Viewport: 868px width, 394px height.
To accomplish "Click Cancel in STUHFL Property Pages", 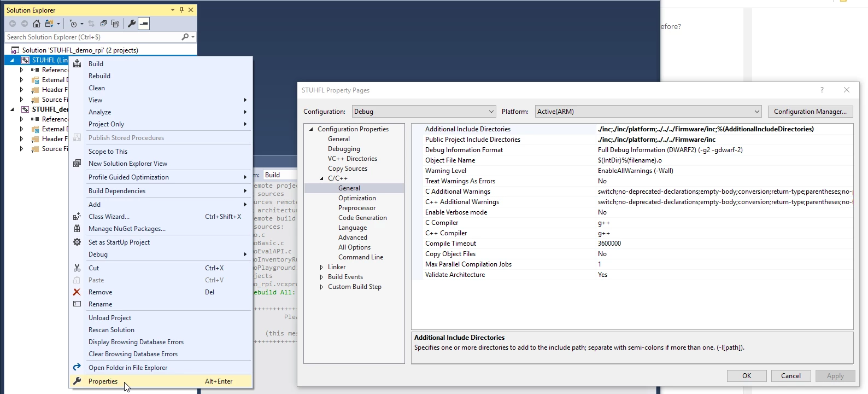I will [791, 376].
